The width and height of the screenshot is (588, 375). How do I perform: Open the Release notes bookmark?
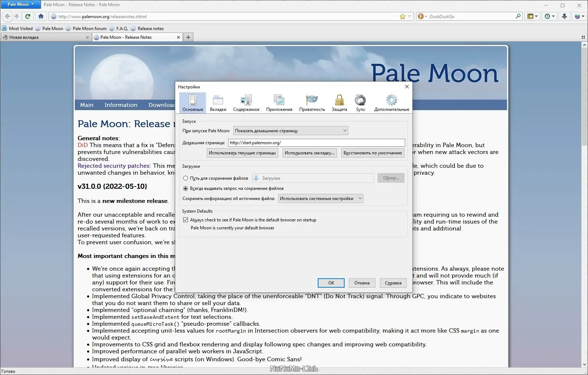(x=147, y=29)
